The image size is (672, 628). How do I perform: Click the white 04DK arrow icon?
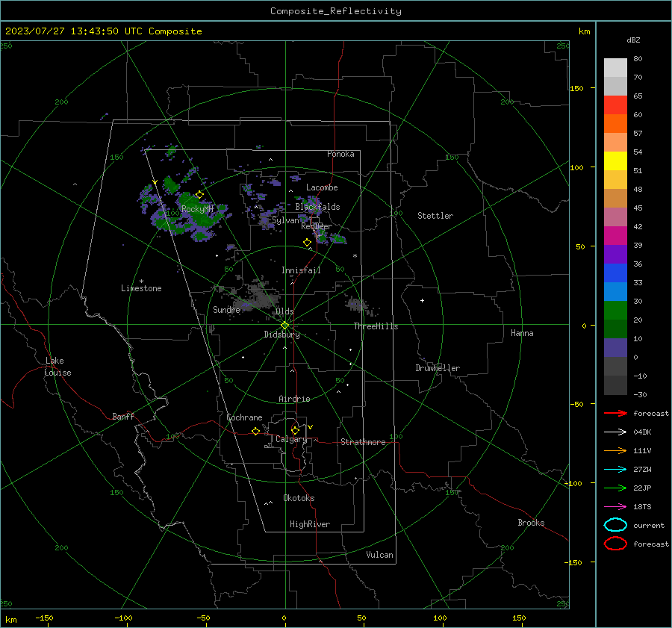click(x=615, y=432)
